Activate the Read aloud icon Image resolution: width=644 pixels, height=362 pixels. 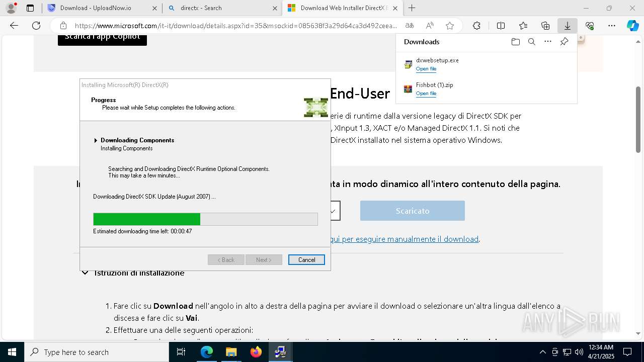[x=430, y=26]
